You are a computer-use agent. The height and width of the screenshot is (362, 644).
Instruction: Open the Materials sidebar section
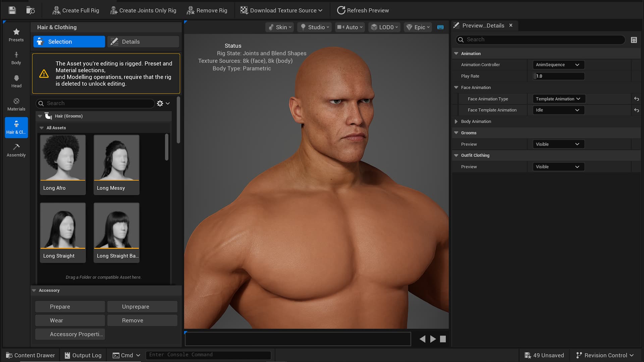[x=16, y=104]
